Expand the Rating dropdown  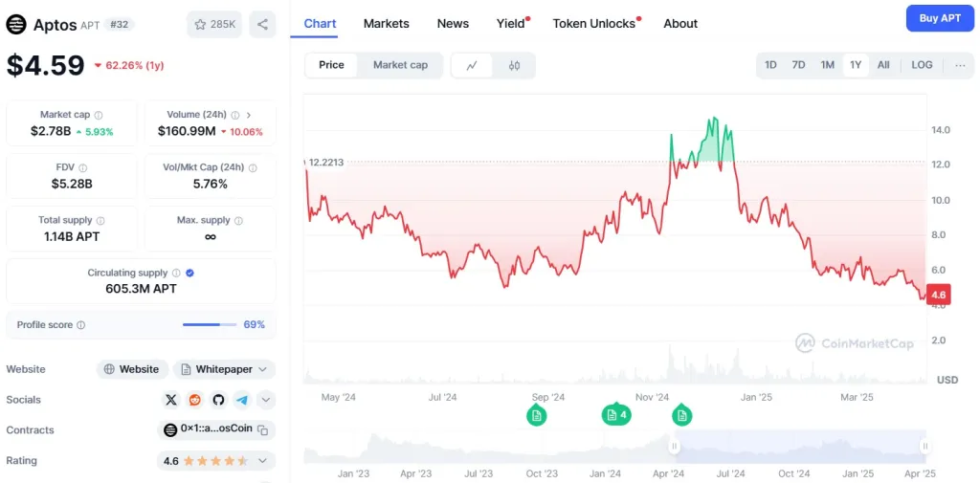click(x=261, y=461)
